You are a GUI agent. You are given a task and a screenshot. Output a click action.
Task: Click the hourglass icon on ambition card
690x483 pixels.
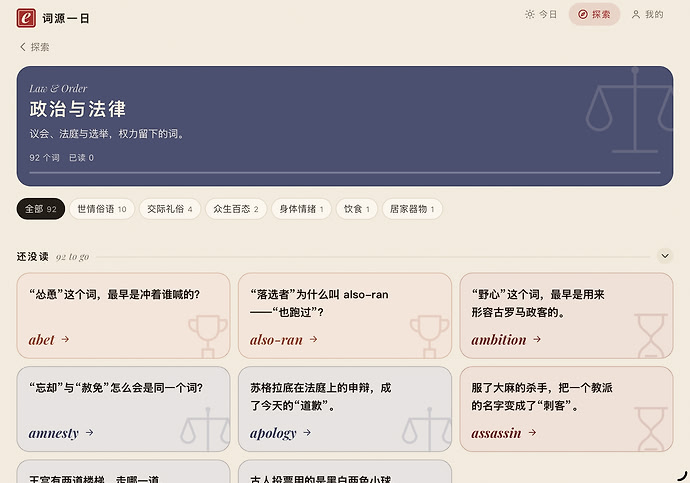pos(651,335)
